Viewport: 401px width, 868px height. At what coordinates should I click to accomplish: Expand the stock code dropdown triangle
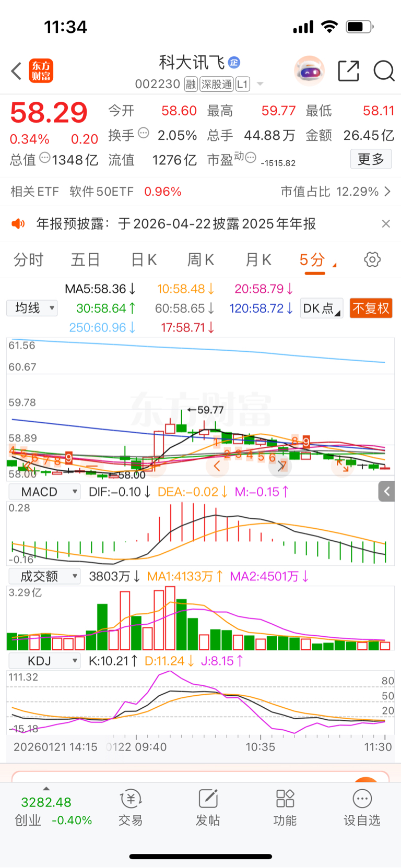click(x=260, y=84)
